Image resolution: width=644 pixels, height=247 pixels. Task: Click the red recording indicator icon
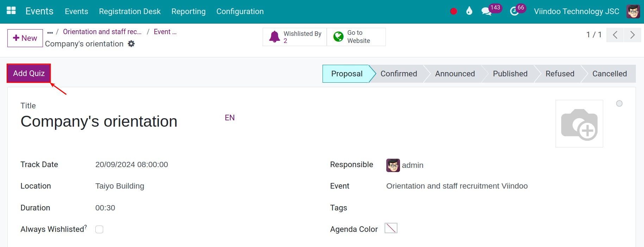point(454,11)
